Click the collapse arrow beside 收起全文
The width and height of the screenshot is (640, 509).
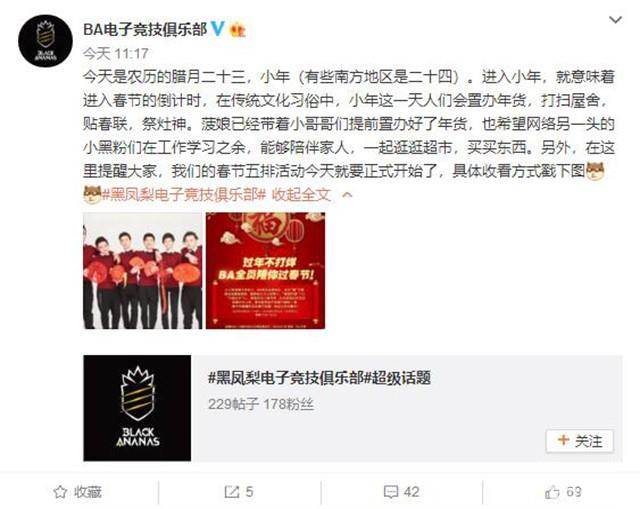click(347, 195)
